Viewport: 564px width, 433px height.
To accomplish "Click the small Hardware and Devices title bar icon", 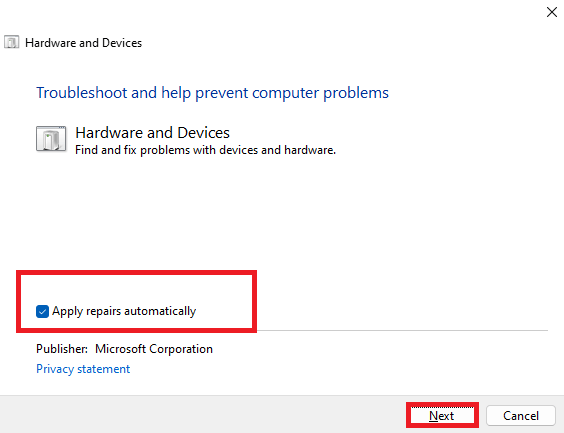I will (11, 42).
